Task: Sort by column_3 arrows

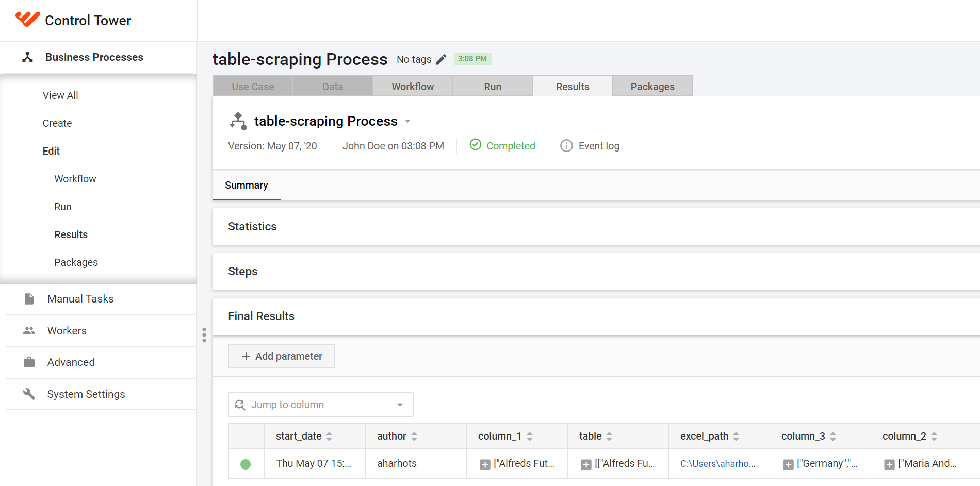Action: click(833, 437)
